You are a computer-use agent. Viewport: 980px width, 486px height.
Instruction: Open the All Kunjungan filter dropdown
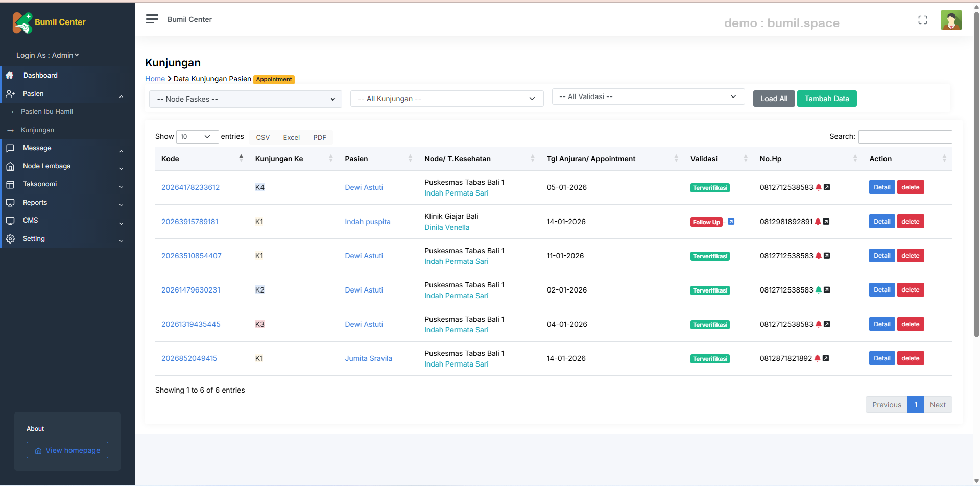coord(446,99)
